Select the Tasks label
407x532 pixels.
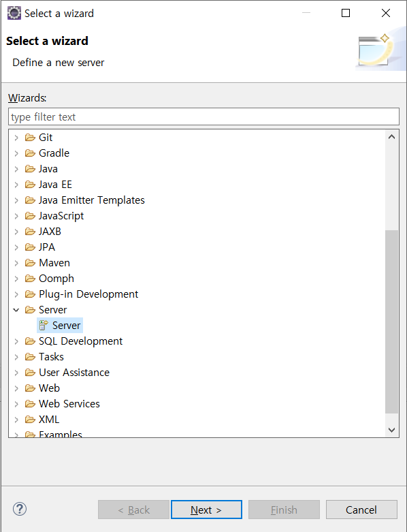(x=51, y=357)
